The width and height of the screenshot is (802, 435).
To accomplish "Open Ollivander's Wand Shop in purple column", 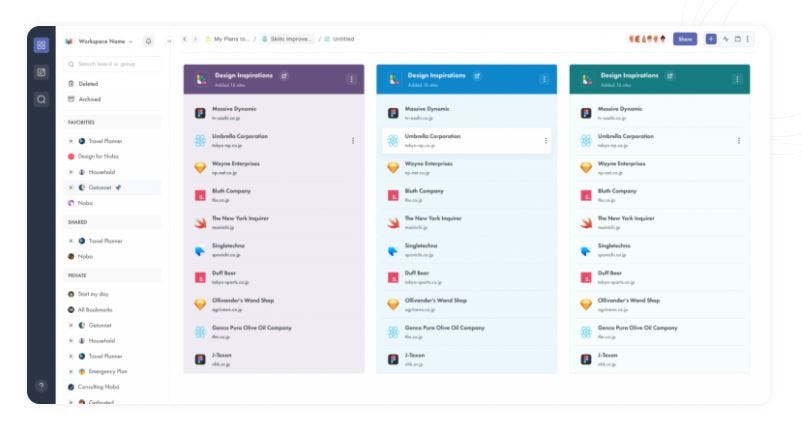I will coord(274,304).
